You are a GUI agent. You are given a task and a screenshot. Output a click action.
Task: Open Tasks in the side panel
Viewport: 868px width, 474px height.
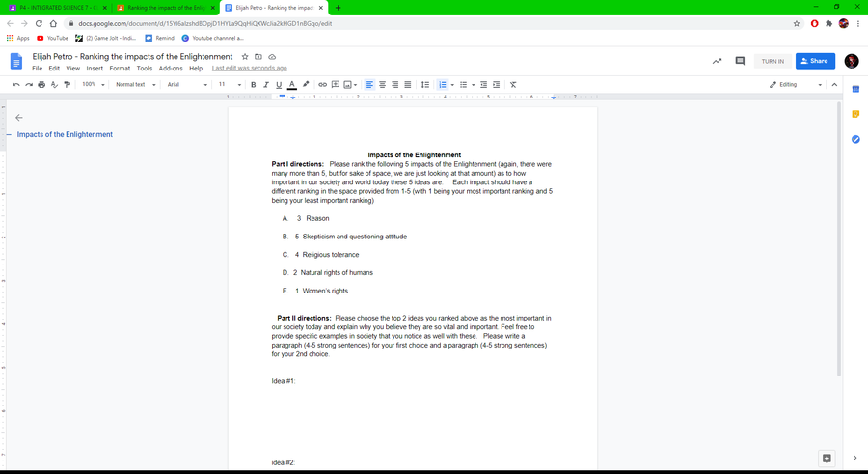point(855,139)
